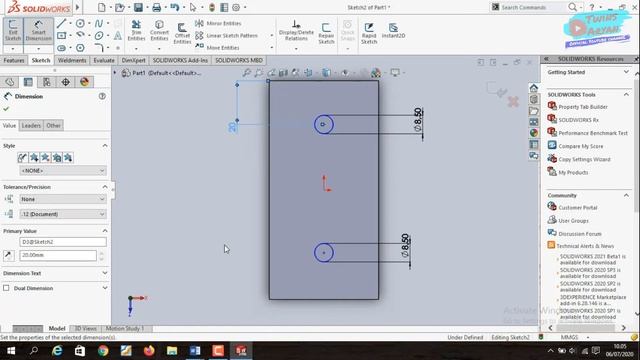Expand the Dual Dimension section chevron
Screen dimensions: 640x360
(x=105, y=288)
